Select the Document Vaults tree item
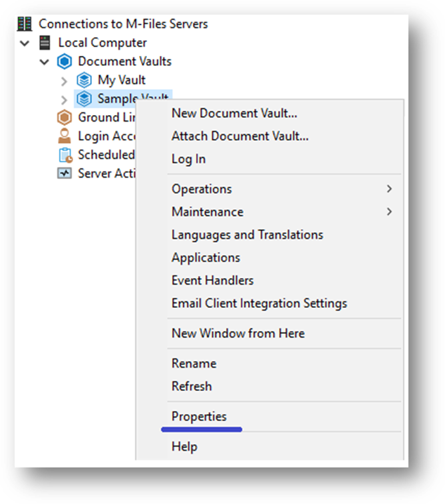The height and width of the screenshot is (504, 445). click(125, 61)
